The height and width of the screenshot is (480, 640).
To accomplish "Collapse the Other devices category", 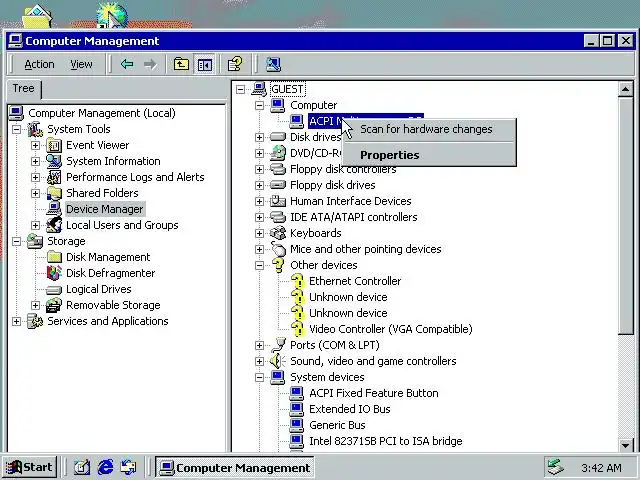I will click(259, 265).
